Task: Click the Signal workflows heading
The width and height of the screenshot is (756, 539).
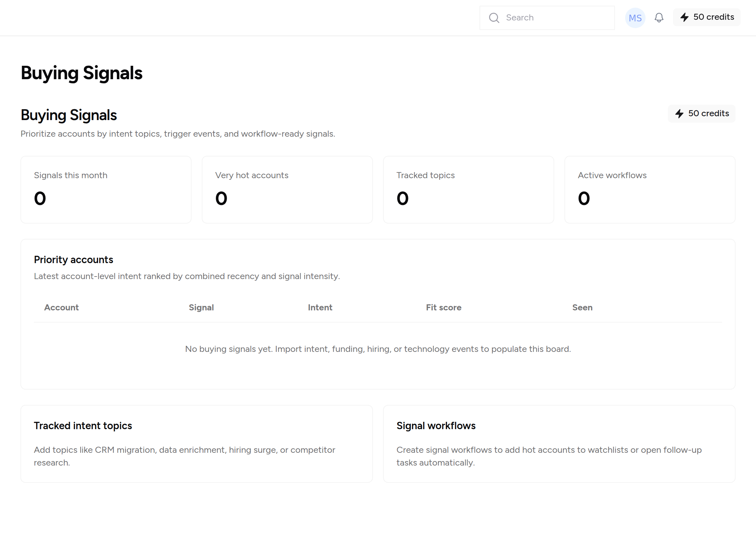Action: point(436,426)
